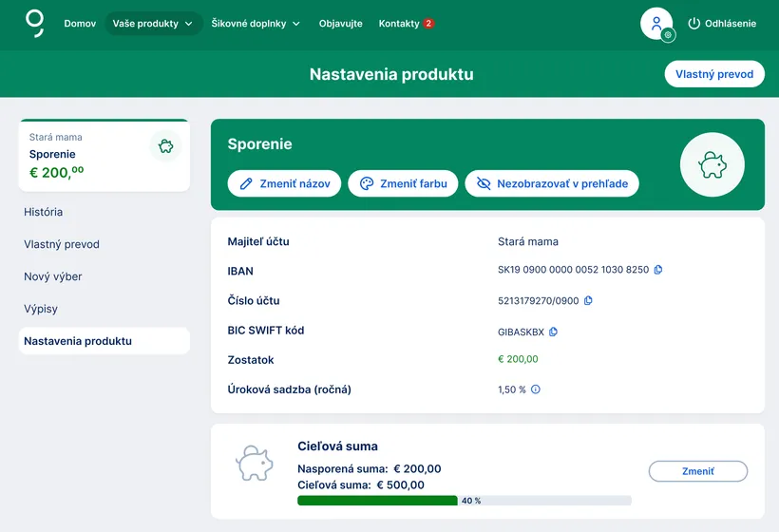This screenshot has width=779, height=532.
Task: Click the piggy bank icon beside Cieľová suma
Action: 255,464
